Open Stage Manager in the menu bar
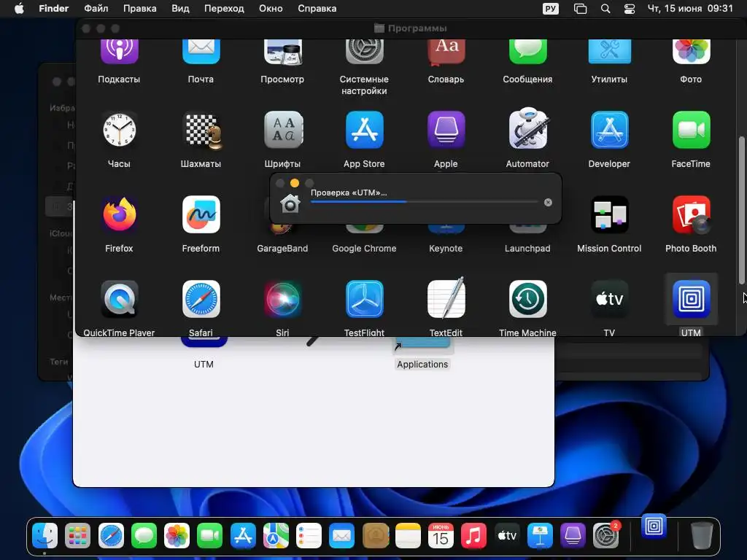Image resolution: width=747 pixels, height=560 pixels. point(580,9)
